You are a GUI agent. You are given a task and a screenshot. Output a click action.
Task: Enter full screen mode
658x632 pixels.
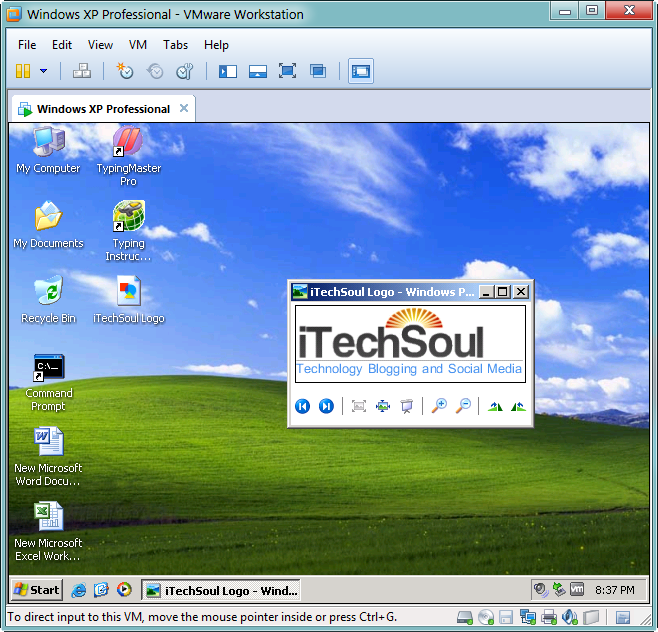287,71
